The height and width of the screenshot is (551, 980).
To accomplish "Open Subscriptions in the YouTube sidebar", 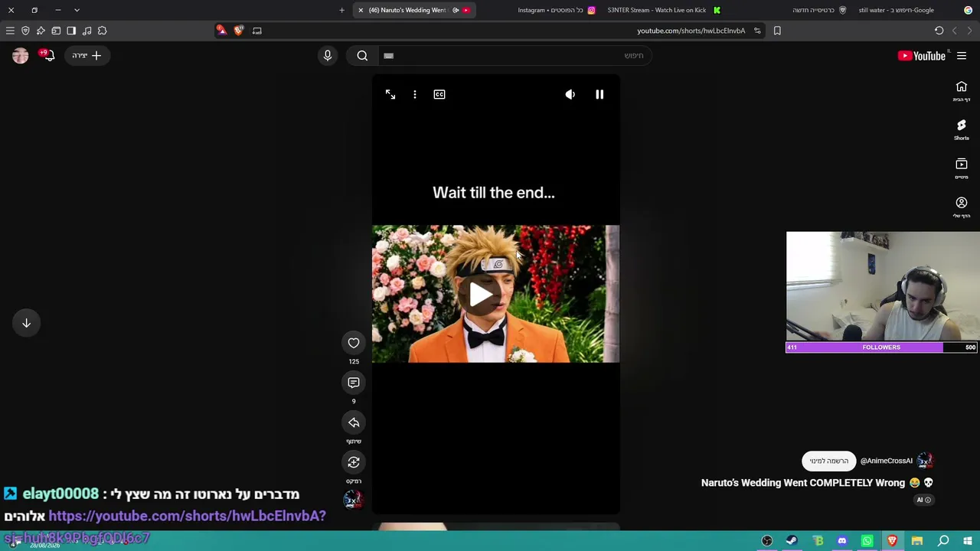I will tap(962, 168).
